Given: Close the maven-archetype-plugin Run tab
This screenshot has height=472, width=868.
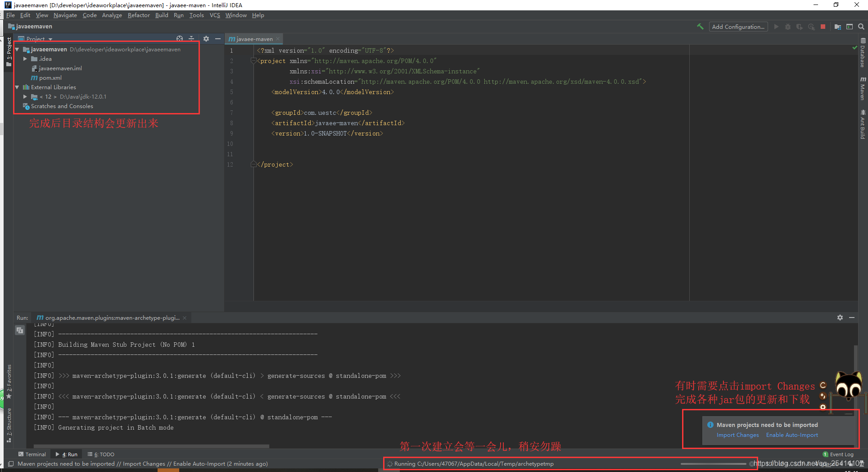Looking at the screenshot, I should (x=185, y=318).
